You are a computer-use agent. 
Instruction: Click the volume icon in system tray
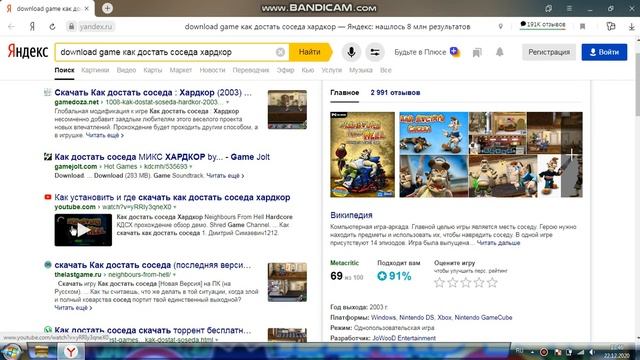(x=592, y=352)
